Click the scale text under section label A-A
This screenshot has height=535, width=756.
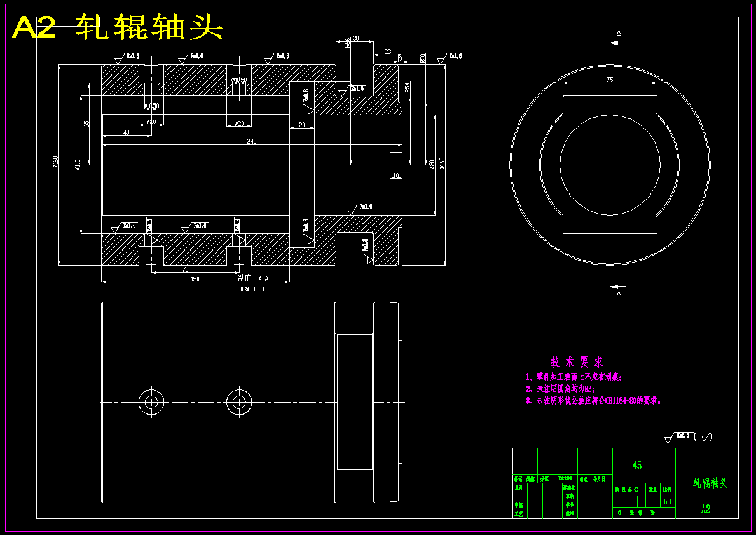coord(252,289)
